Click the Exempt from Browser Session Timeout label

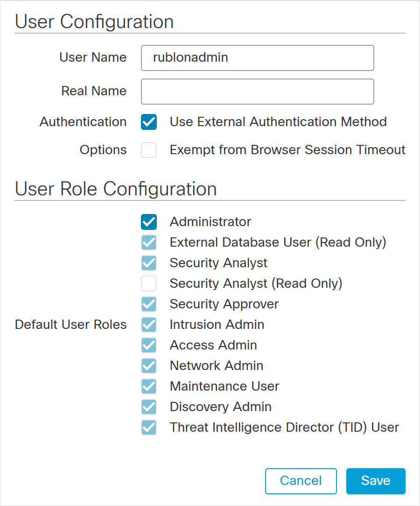tap(287, 150)
